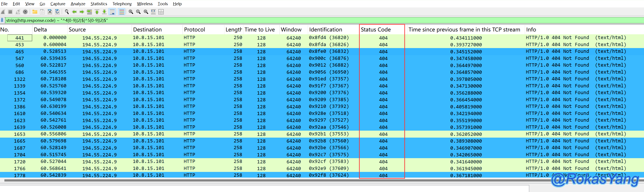This screenshot has width=644, height=192.
Task: Open the Analyze menu
Action: [78, 4]
